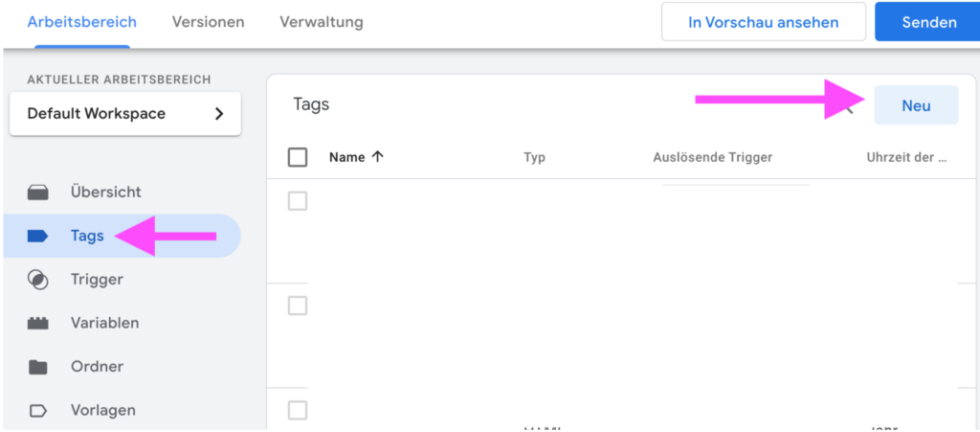The width and height of the screenshot is (980, 432).
Task: Click the blue Tags label icon
Action: coord(38,236)
